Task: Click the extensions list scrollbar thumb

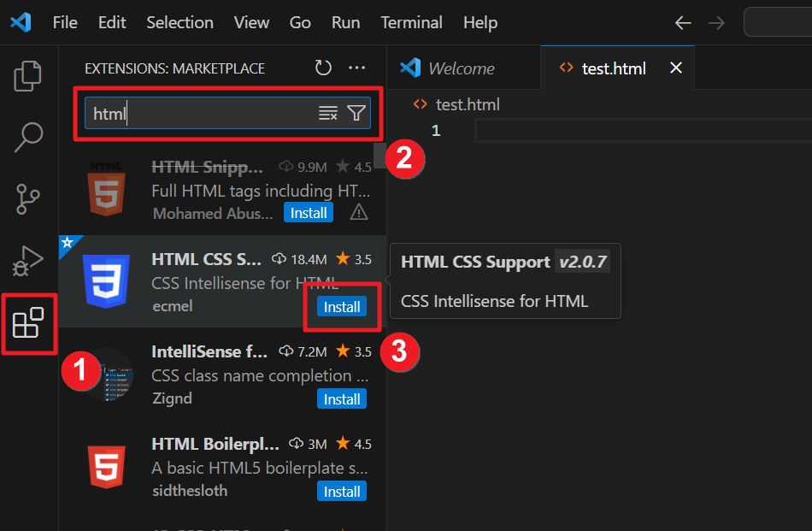Action: tap(380, 156)
